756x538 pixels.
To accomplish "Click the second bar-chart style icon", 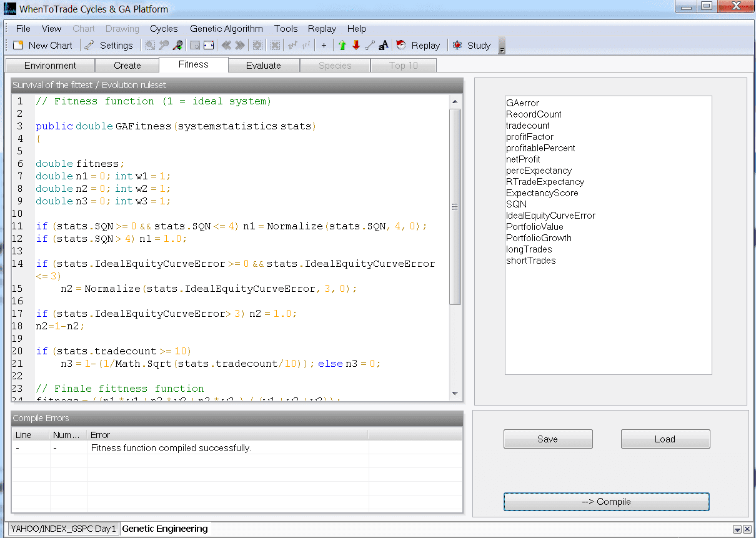I will [x=306, y=45].
